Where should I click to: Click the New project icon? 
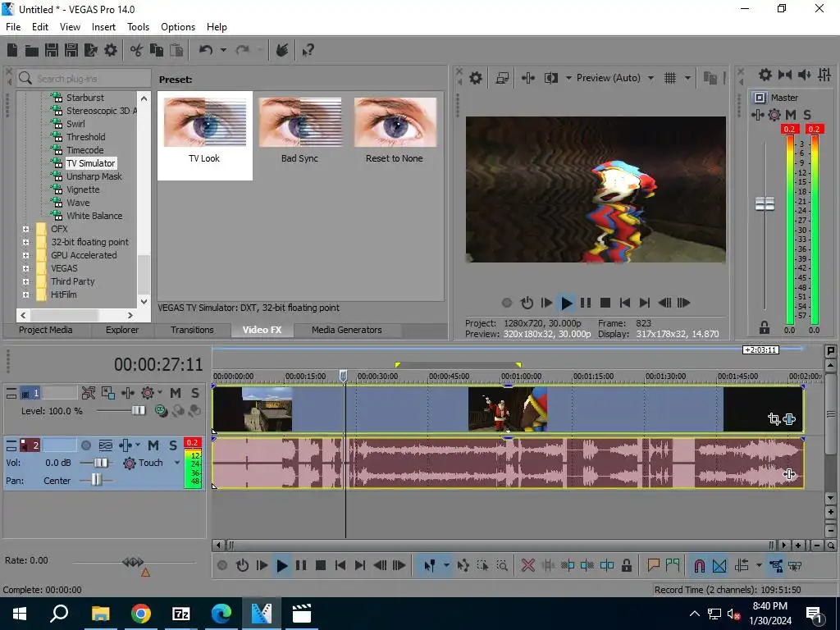tap(11, 50)
